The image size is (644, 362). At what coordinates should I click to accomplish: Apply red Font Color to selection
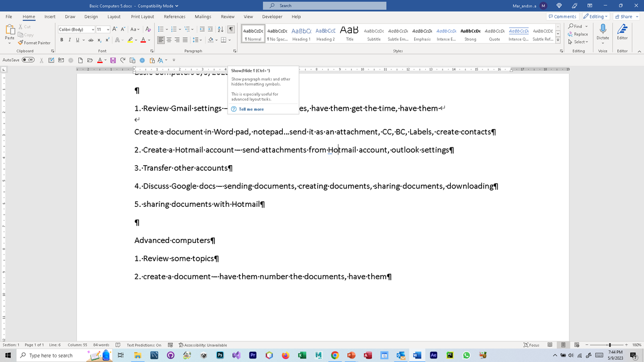pos(143,40)
